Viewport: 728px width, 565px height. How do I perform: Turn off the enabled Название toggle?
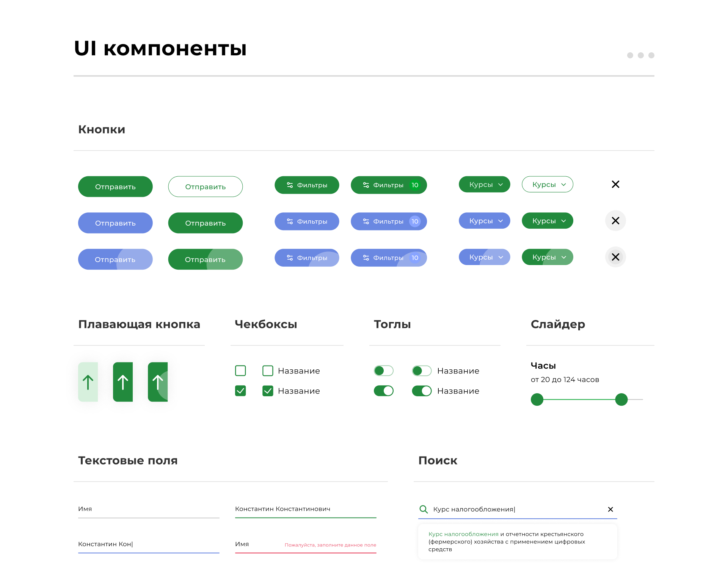coord(422,391)
